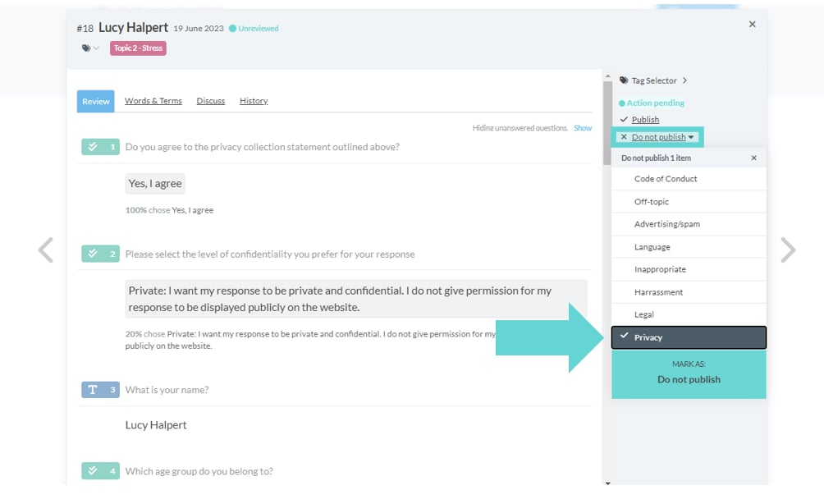Select Language reason

(x=689, y=246)
